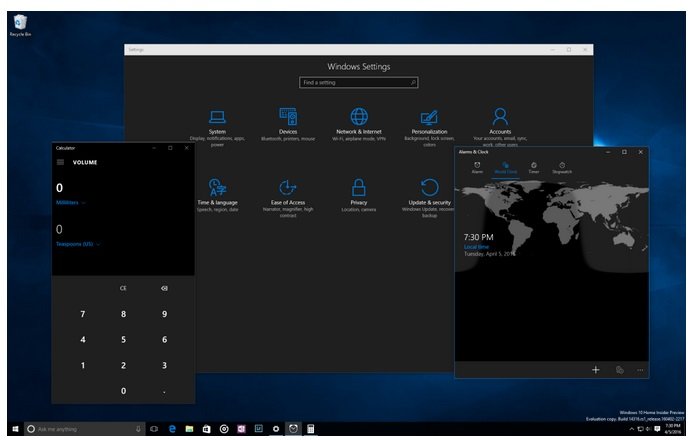Viewport: 697px width, 440px height.
Task: Click the CE button in Calculator
Action: (123, 288)
